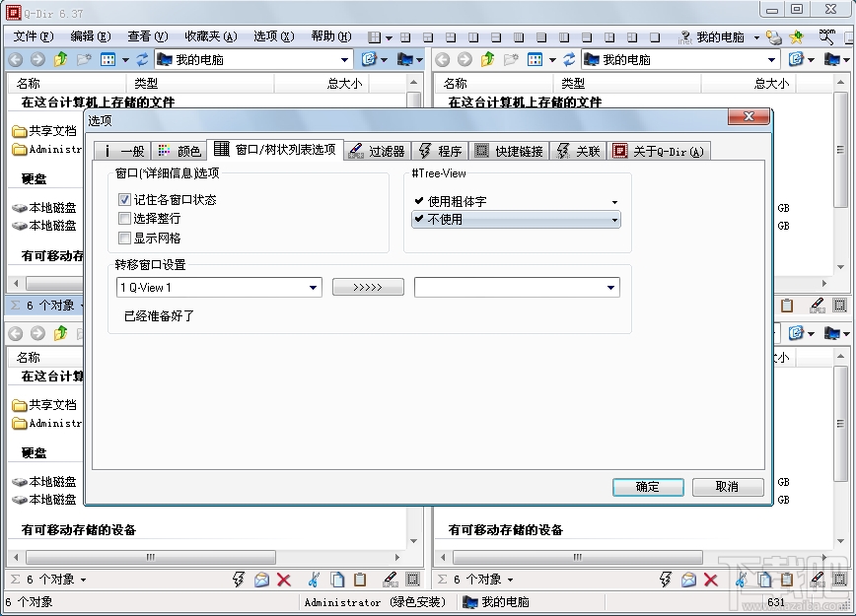Expand address dropdown in top-left pane
The image size is (856, 616).
344,60
